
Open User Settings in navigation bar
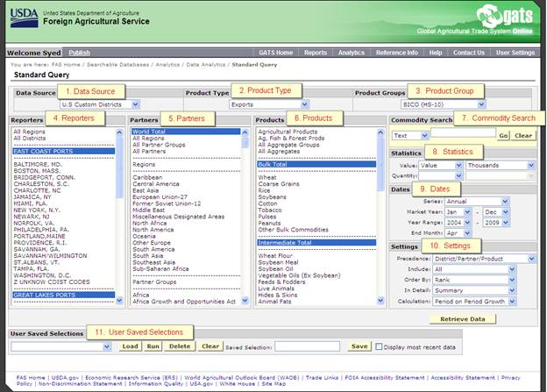(515, 53)
